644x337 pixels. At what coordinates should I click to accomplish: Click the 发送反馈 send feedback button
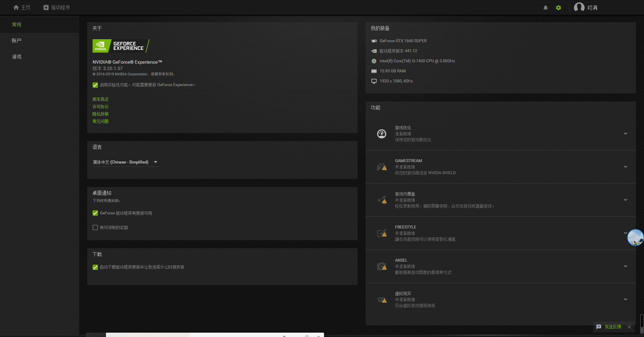tap(613, 327)
